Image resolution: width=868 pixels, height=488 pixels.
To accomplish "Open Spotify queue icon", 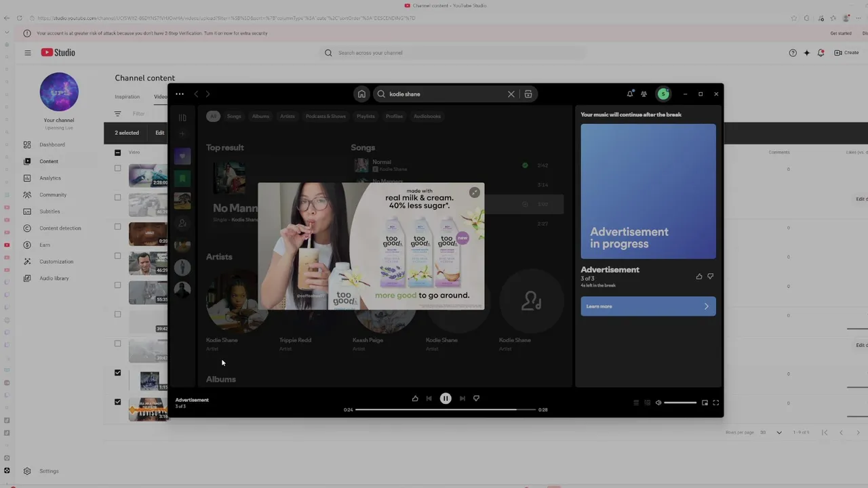I will coord(636,403).
